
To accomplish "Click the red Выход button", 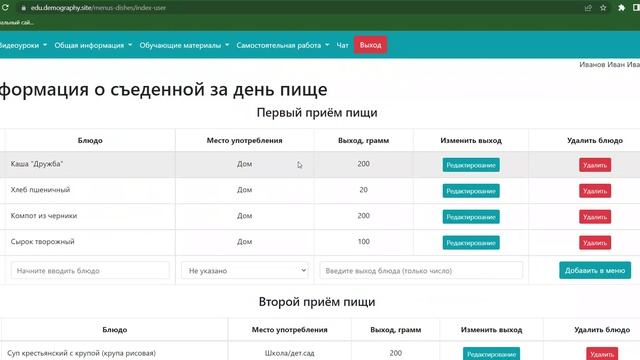I will click(x=370, y=45).
